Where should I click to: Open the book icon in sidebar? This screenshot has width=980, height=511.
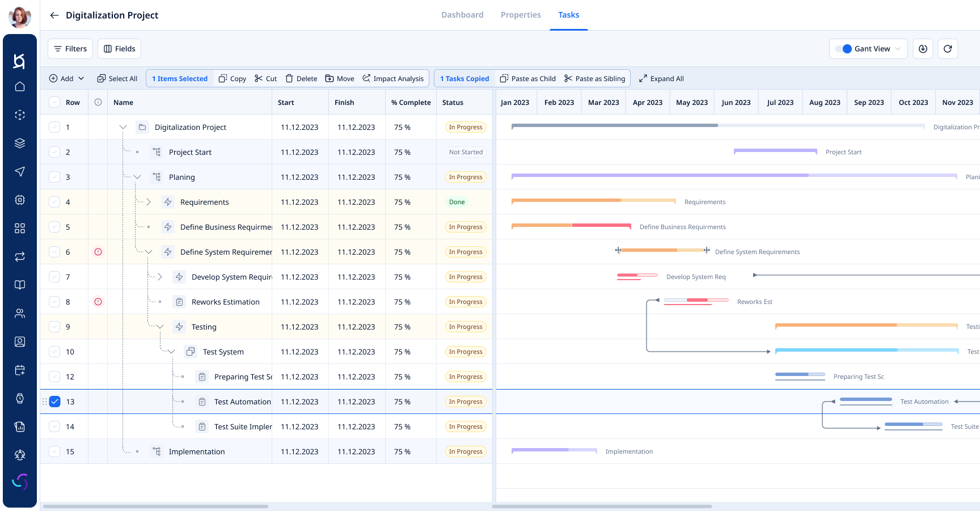click(x=20, y=285)
